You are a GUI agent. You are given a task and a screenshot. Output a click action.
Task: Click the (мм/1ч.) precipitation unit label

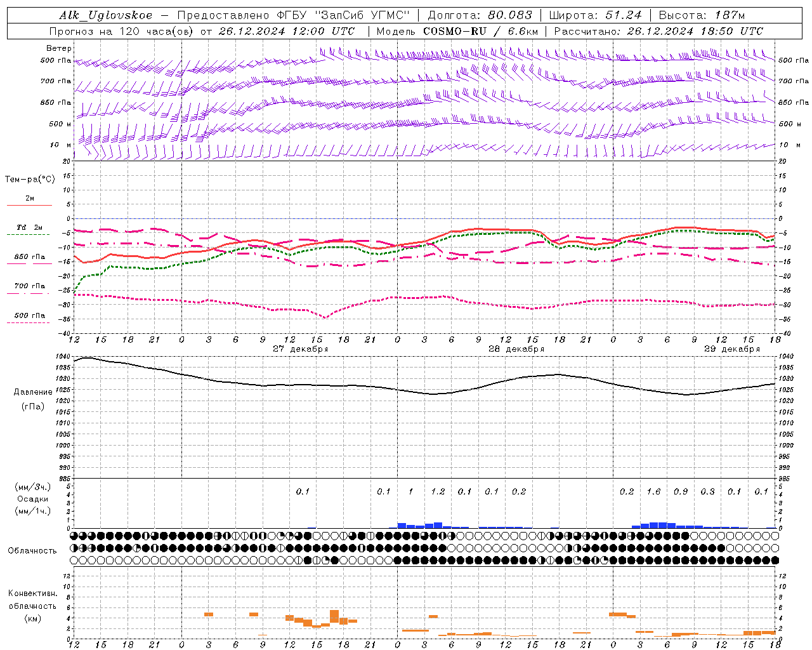tap(33, 511)
